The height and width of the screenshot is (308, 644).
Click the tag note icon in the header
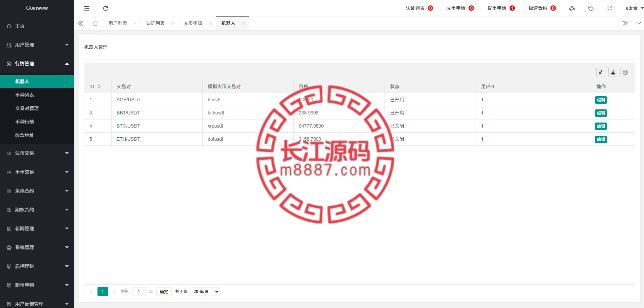[591, 8]
